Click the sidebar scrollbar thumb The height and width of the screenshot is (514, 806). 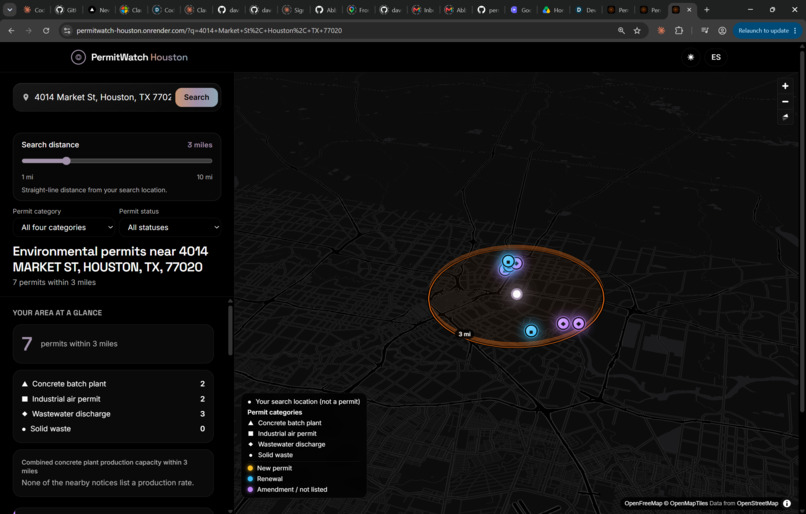pyautogui.click(x=230, y=330)
